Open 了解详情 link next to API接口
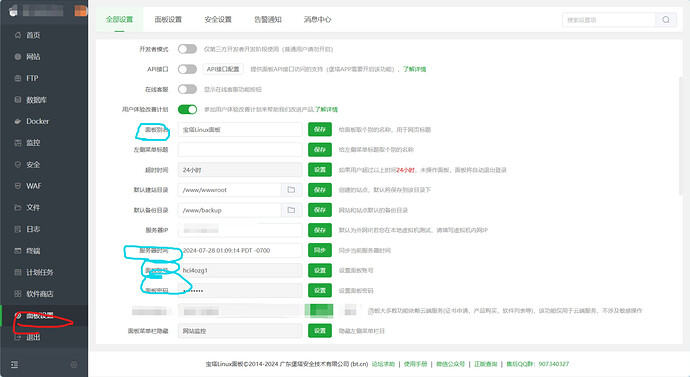The width and height of the screenshot is (690, 377). point(415,69)
